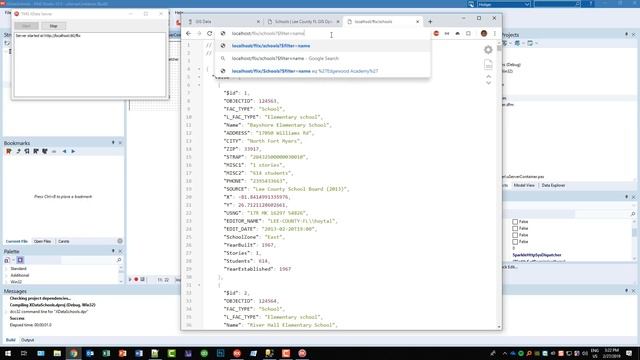Pin the Projects panel
This screenshot has width=640, height=360.
click(627, 35)
